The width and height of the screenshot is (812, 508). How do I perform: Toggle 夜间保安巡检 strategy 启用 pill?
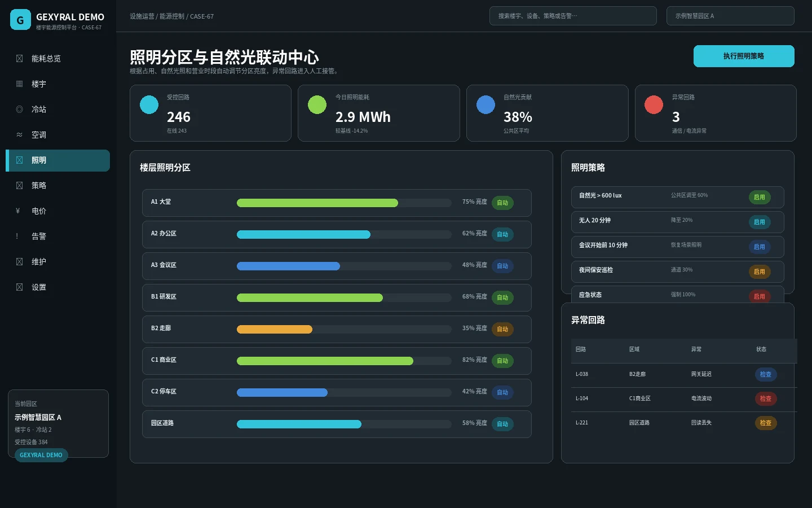point(760,272)
